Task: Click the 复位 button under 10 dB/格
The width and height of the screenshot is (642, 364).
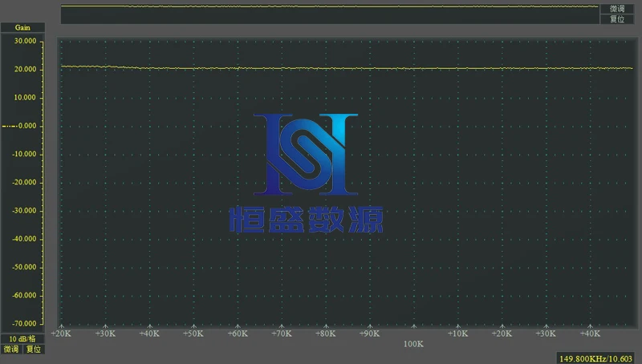Action: [x=34, y=350]
